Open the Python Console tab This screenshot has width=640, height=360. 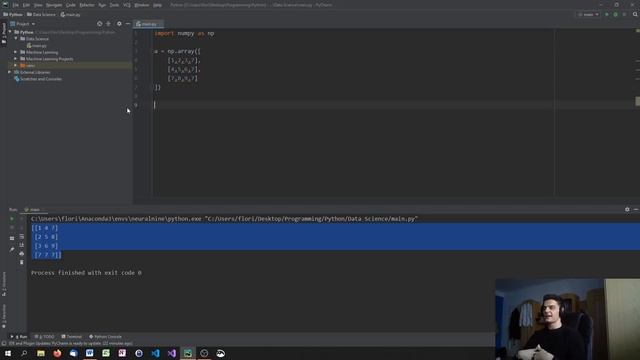point(106,337)
